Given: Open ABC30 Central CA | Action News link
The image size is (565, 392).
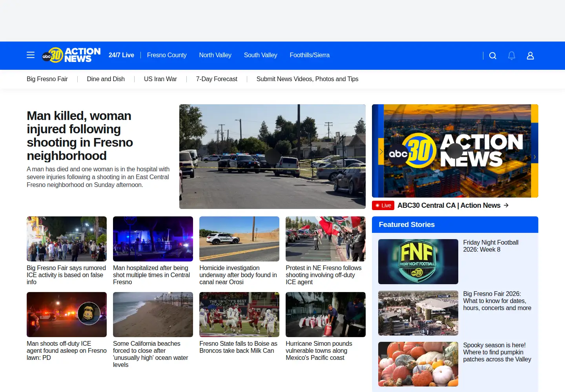Looking at the screenshot, I should (449, 205).
